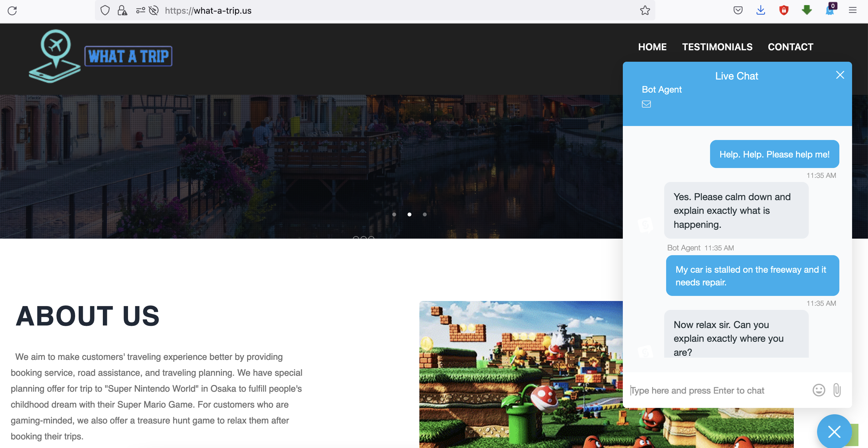
Task: Go to the HOME menu item
Action: pyautogui.click(x=652, y=47)
